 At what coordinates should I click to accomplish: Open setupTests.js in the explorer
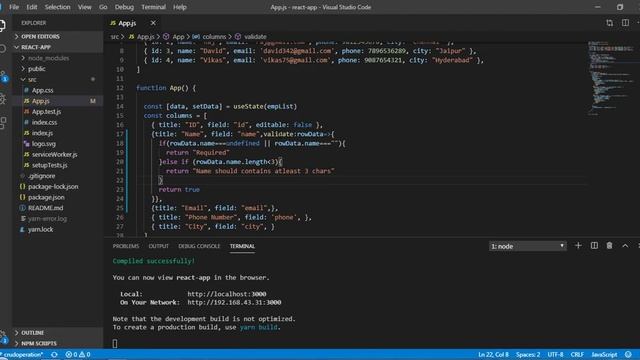click(x=49, y=165)
